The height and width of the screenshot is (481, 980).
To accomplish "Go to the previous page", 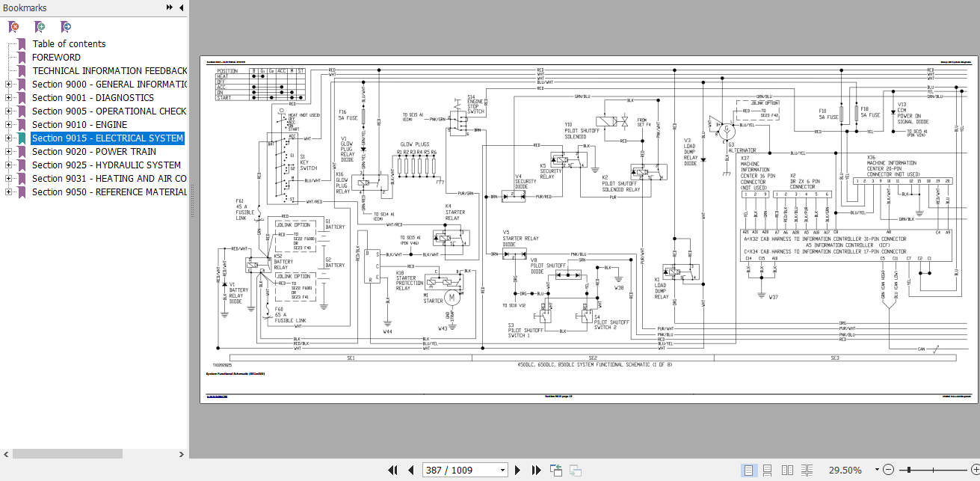I will 410,471.
